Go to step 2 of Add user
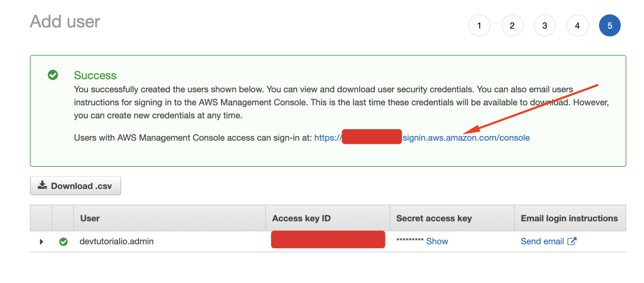Image resolution: width=644 pixels, height=283 pixels. coord(512,26)
